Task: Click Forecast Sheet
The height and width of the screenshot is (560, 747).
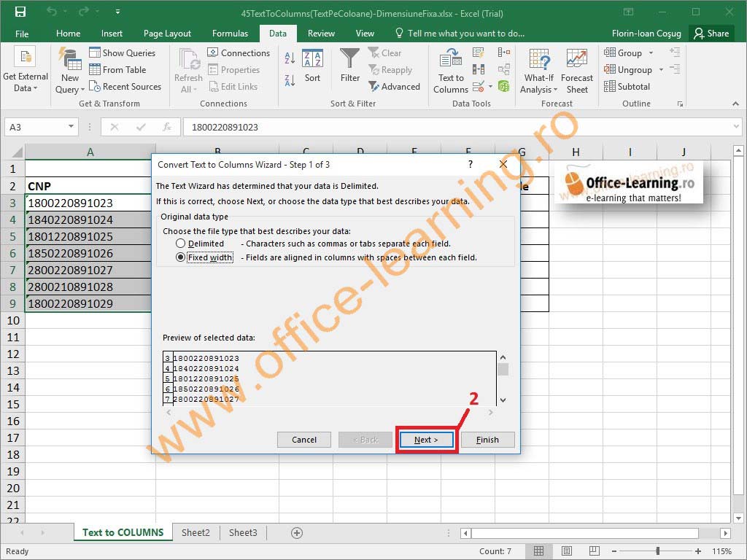Action: tap(577, 69)
